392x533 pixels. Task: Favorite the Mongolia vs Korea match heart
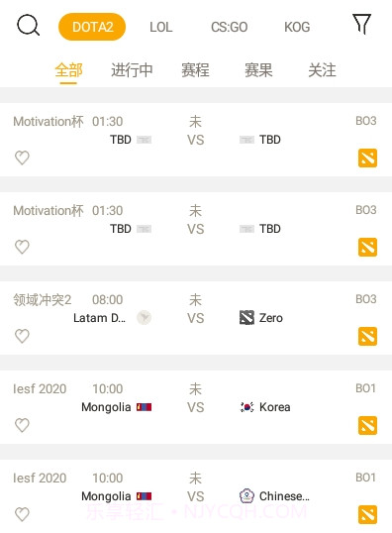(x=22, y=425)
